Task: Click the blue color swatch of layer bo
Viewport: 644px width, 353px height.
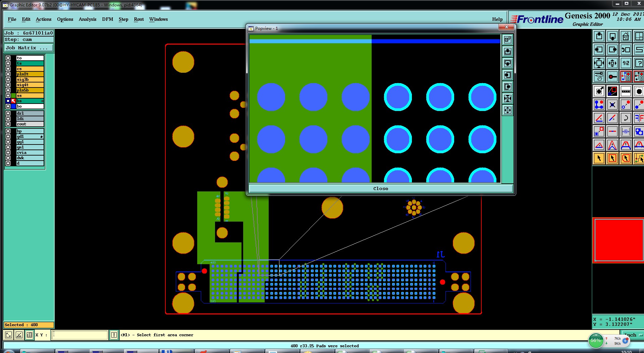Action: (13, 106)
